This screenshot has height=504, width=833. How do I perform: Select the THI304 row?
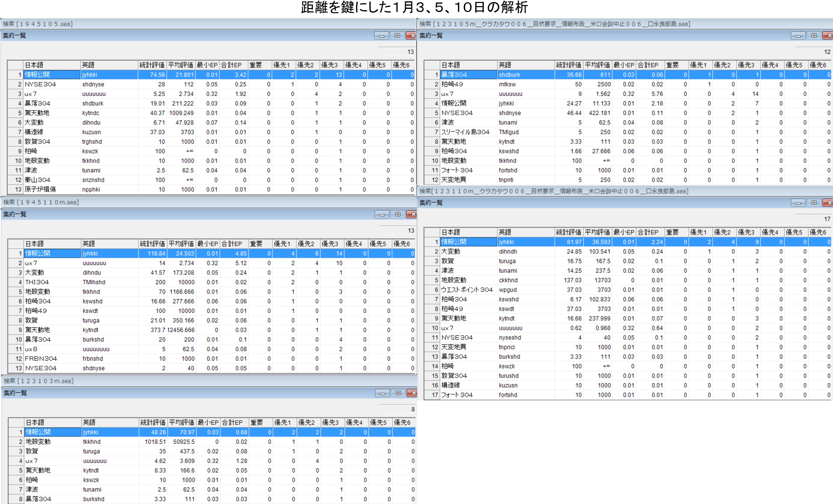click(x=37, y=282)
